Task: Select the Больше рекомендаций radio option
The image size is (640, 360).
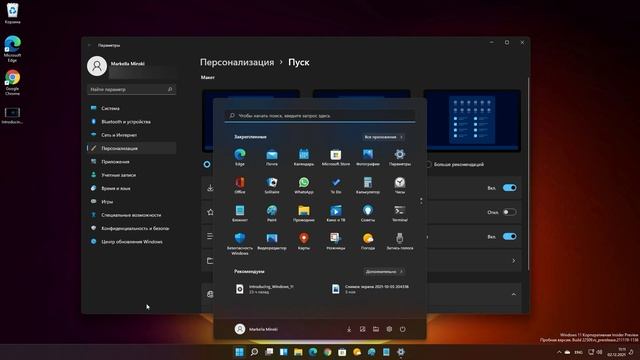Action: [428, 164]
